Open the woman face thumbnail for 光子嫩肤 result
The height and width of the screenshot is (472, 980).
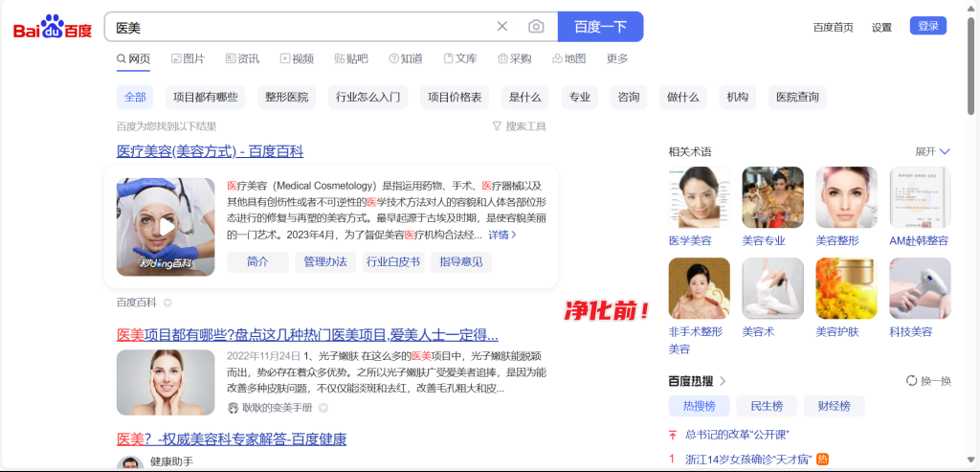click(166, 382)
